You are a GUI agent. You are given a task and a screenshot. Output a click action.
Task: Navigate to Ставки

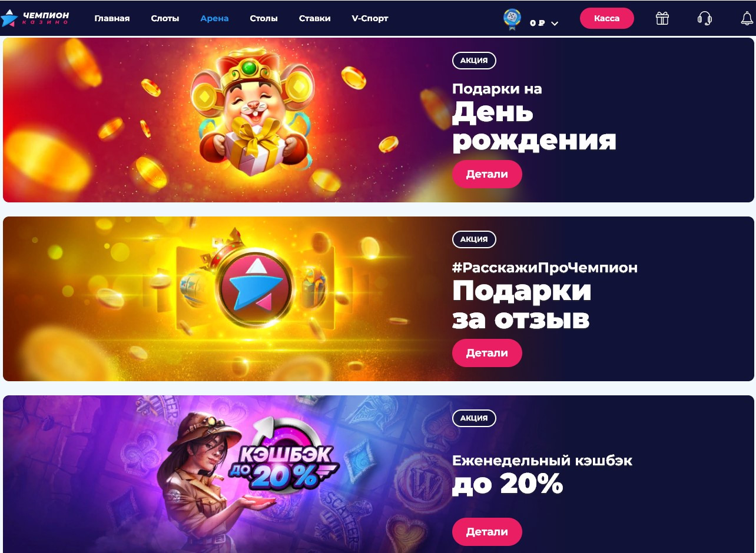click(x=314, y=18)
